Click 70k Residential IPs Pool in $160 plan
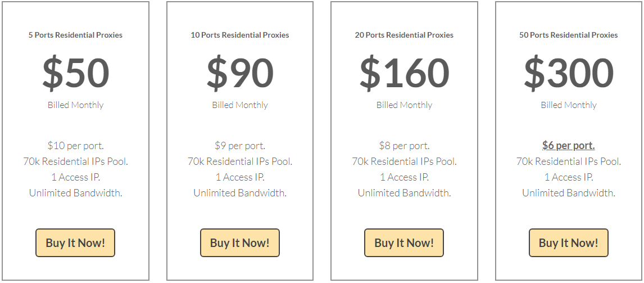Image resolution: width=644 pixels, height=283 pixels. tap(404, 161)
